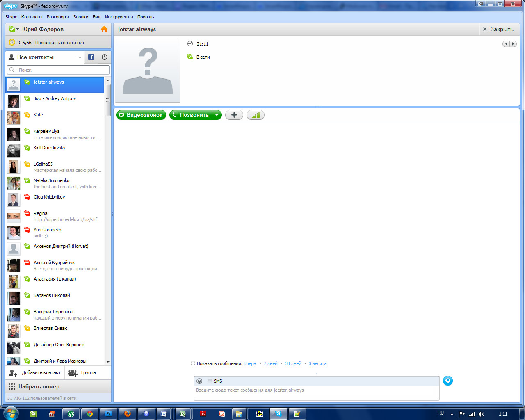This screenshot has height=420, width=525.
Task: Click the message text input field
Action: [x=316, y=393]
